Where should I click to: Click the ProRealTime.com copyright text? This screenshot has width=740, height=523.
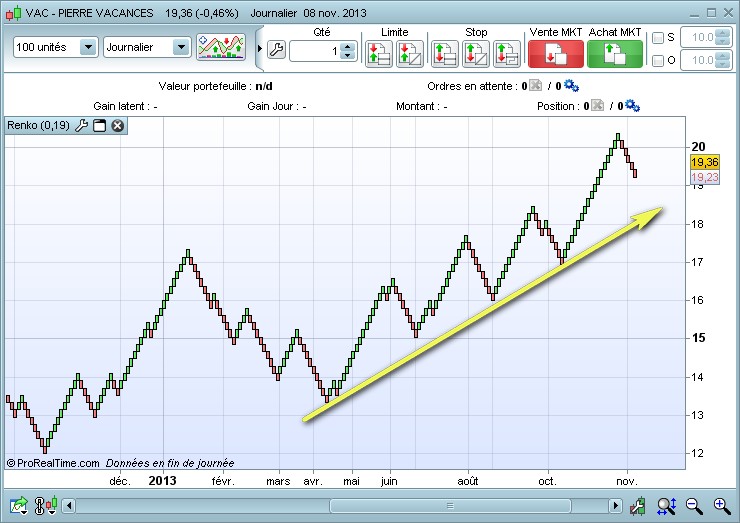(53, 463)
